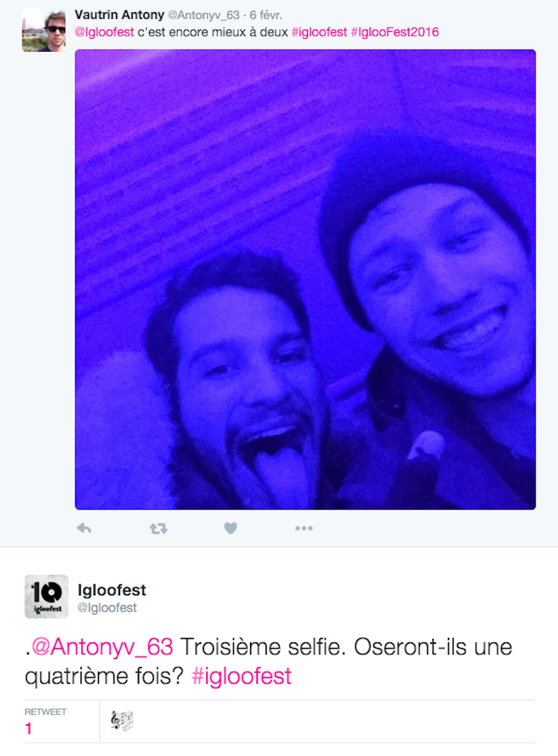
Task: Click the music-note retweeter avatar
Action: [122, 721]
